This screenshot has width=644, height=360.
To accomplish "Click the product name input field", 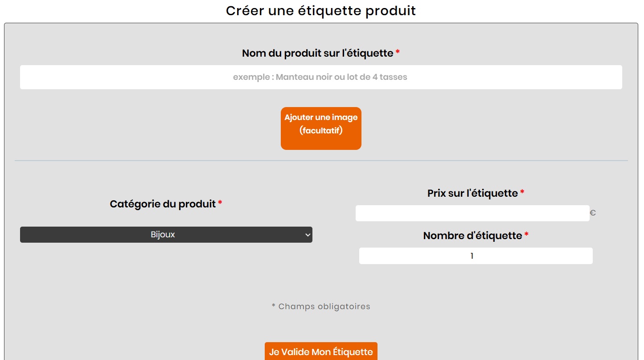I will pyautogui.click(x=321, y=77).
